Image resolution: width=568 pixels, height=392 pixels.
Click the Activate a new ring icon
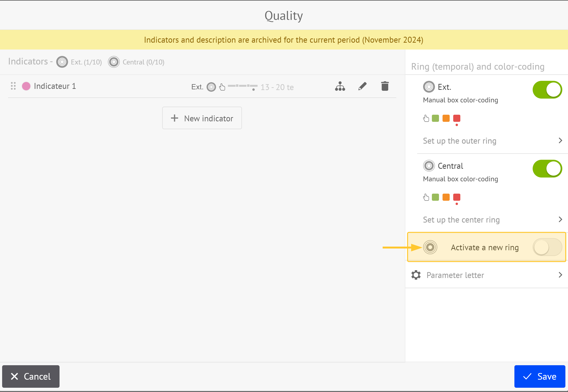(430, 247)
